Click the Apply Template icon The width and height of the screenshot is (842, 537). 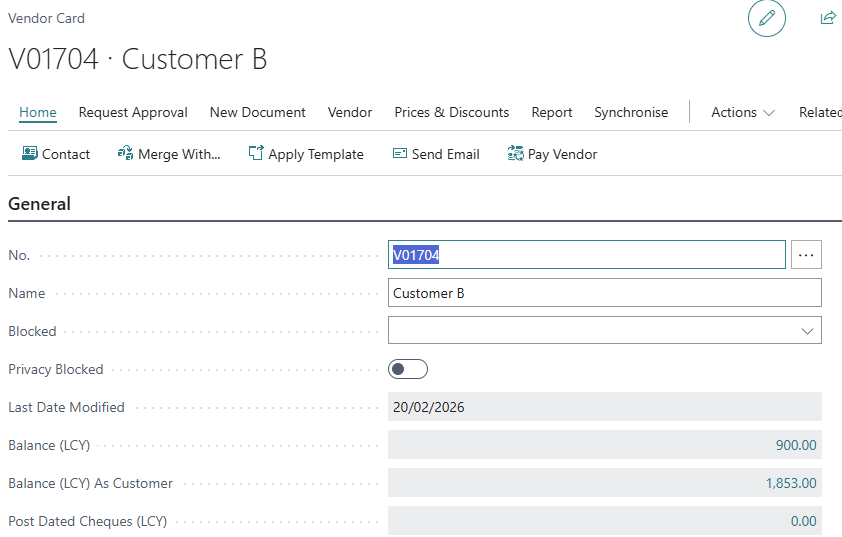(256, 154)
